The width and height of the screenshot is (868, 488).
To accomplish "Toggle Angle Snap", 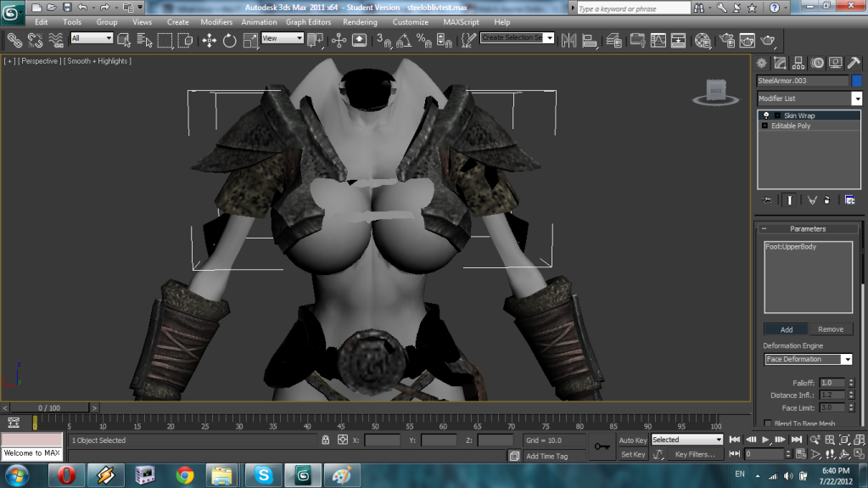I will coord(404,41).
